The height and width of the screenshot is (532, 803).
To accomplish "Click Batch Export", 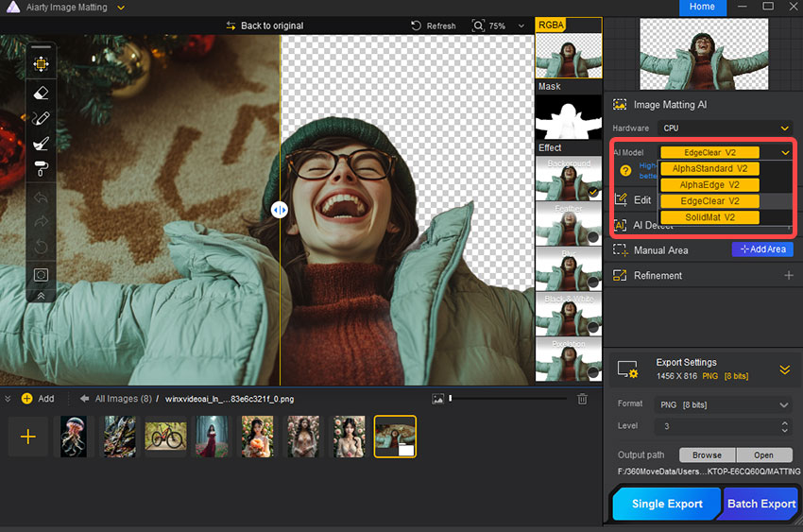I will click(760, 504).
